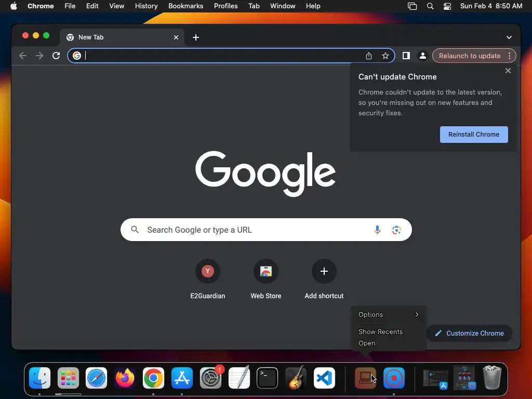Open the File menu
Screen dimensions: 532x399
pyautogui.click(x=70, y=6)
